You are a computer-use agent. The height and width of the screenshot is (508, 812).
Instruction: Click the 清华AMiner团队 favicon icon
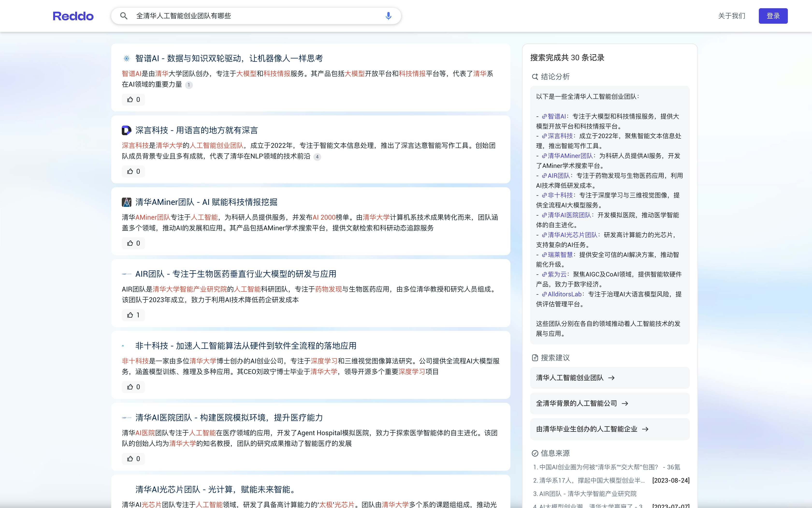126,202
